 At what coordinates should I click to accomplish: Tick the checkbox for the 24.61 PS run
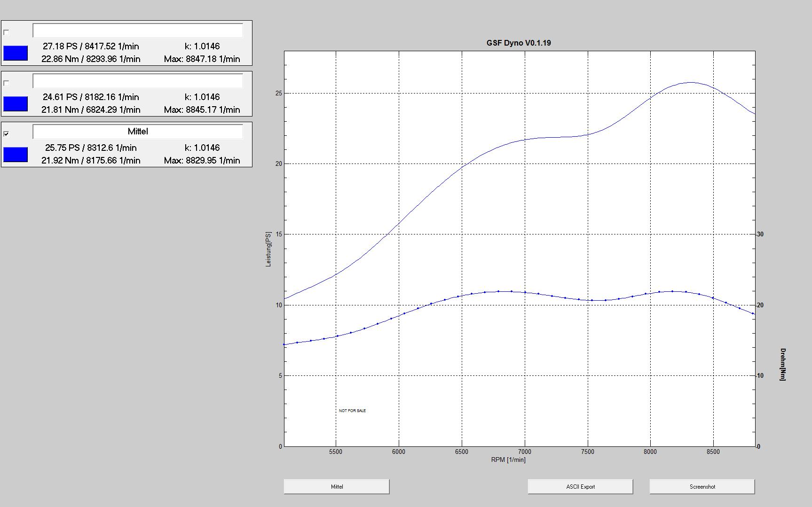click(x=6, y=83)
